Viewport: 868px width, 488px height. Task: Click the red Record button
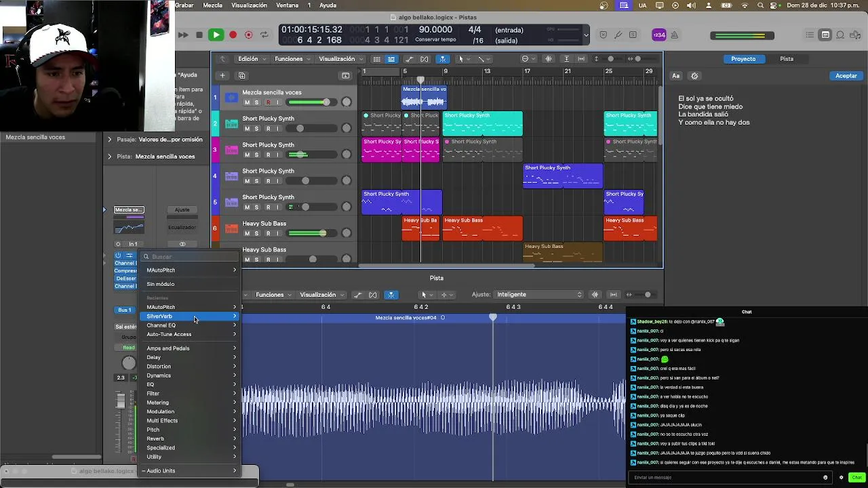pos(233,35)
